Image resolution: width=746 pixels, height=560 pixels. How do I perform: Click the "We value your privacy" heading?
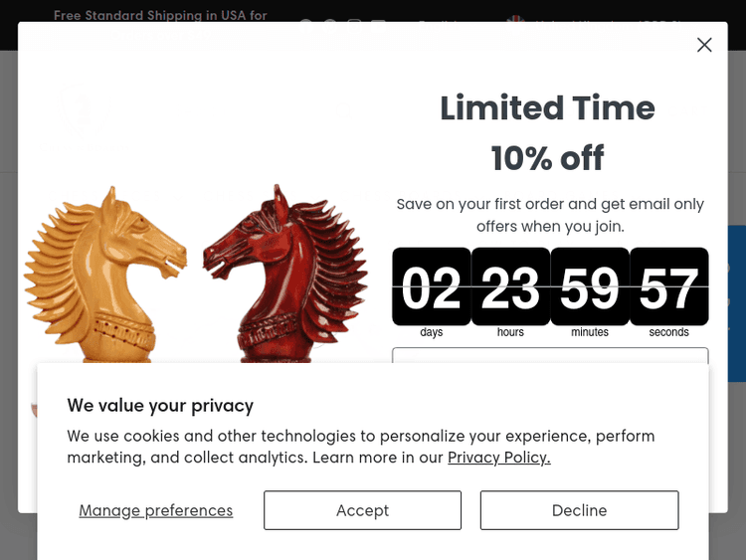point(160,405)
